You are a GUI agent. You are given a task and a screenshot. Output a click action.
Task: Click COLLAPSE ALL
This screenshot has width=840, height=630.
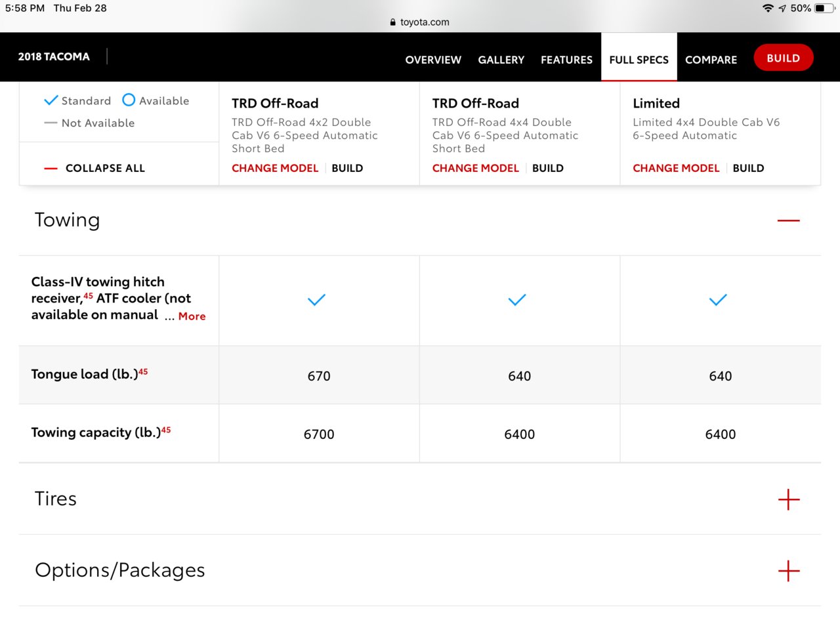click(x=105, y=168)
